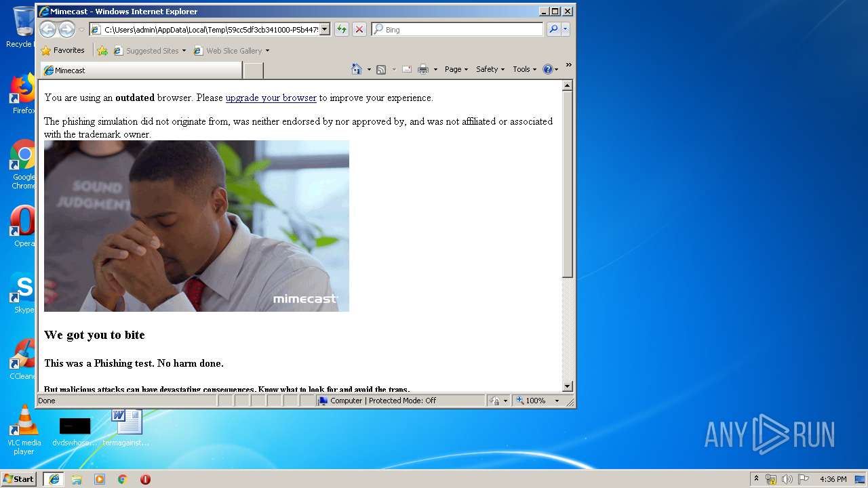Click the vertical scrollbar thumb

[x=568, y=184]
